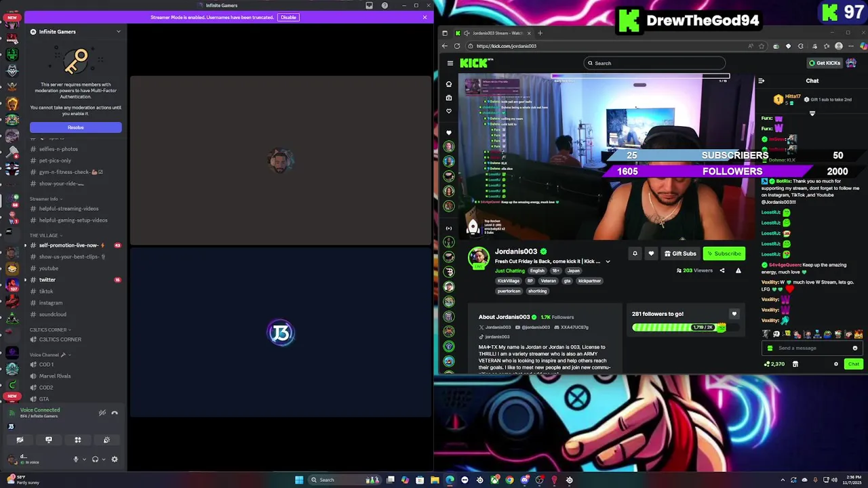Open headphone output options arrow
This screenshot has width=868, height=488.
(x=103, y=459)
